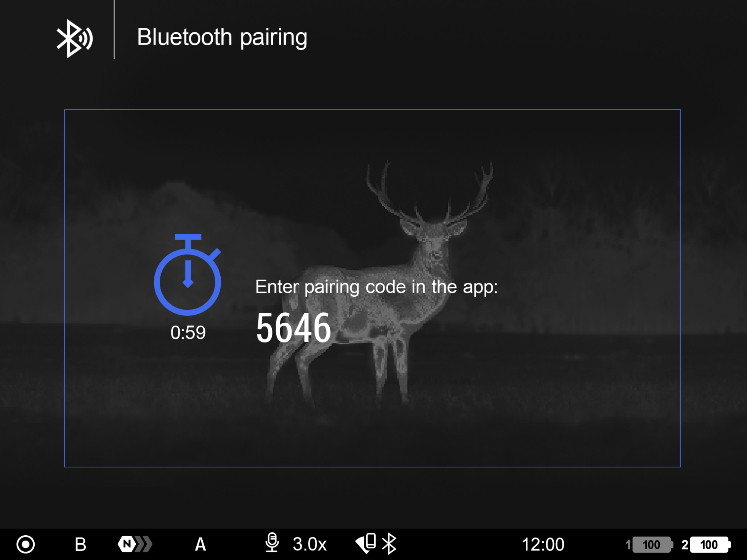This screenshot has width=747, height=560.
Task: Click the battery 1 number label
Action: click(x=627, y=545)
